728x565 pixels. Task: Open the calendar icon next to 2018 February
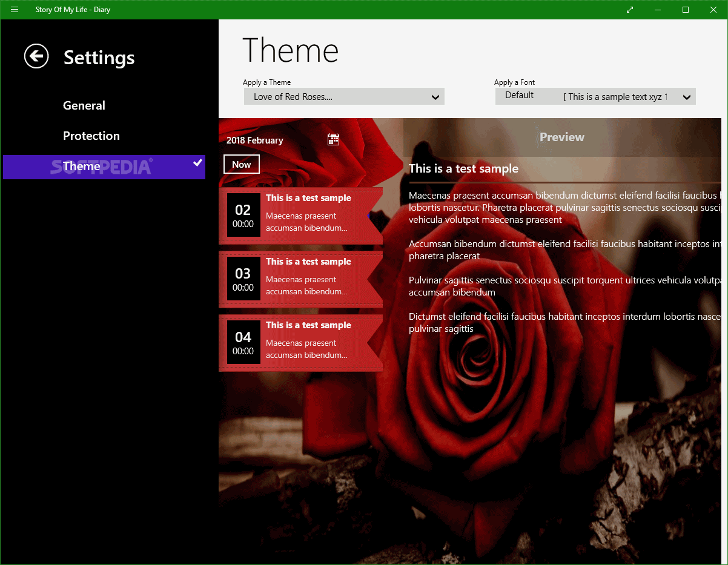pos(333,140)
